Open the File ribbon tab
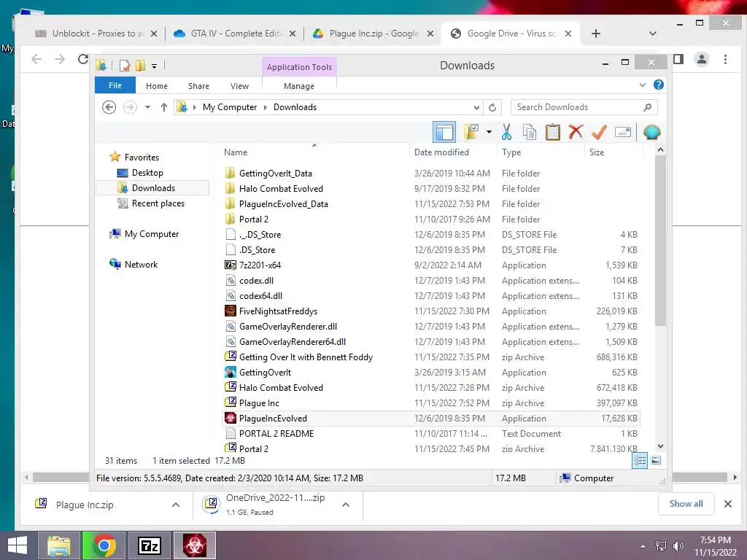The width and height of the screenshot is (747, 560). [115, 85]
